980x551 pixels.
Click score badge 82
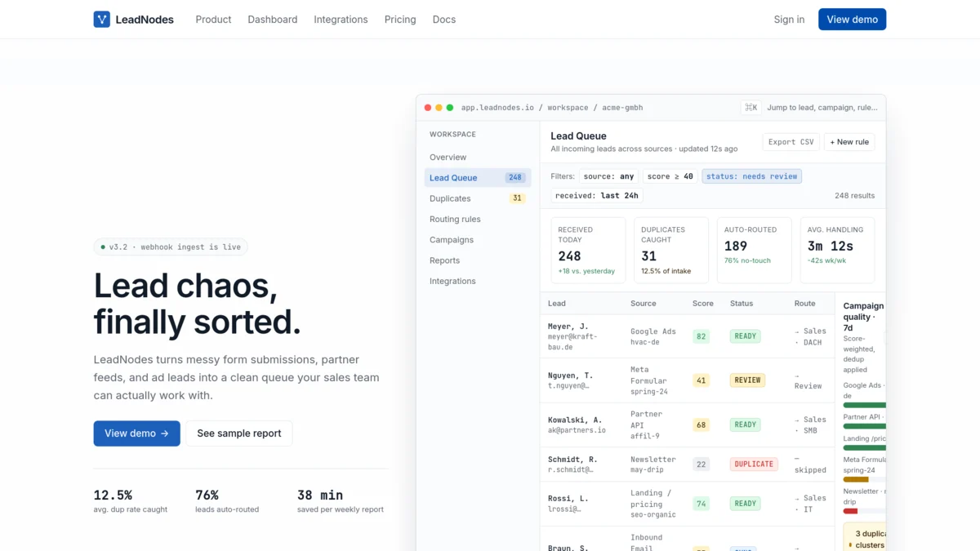coord(701,336)
